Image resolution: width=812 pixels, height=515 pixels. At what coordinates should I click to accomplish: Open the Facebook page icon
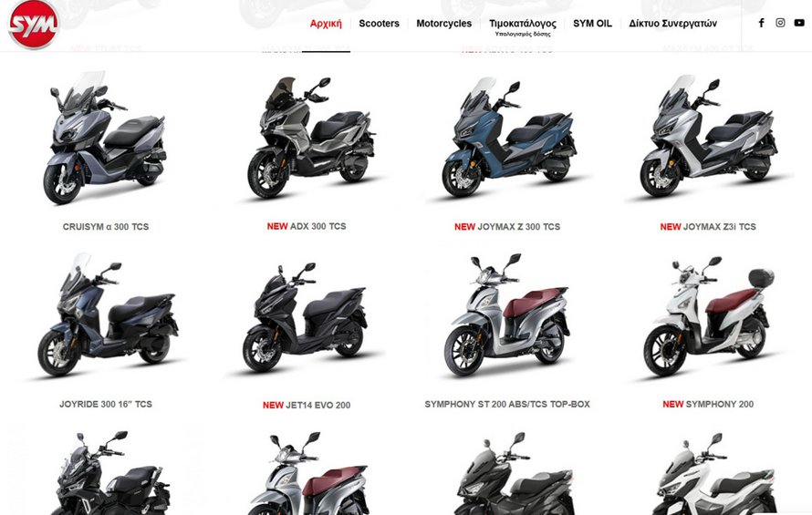click(761, 23)
